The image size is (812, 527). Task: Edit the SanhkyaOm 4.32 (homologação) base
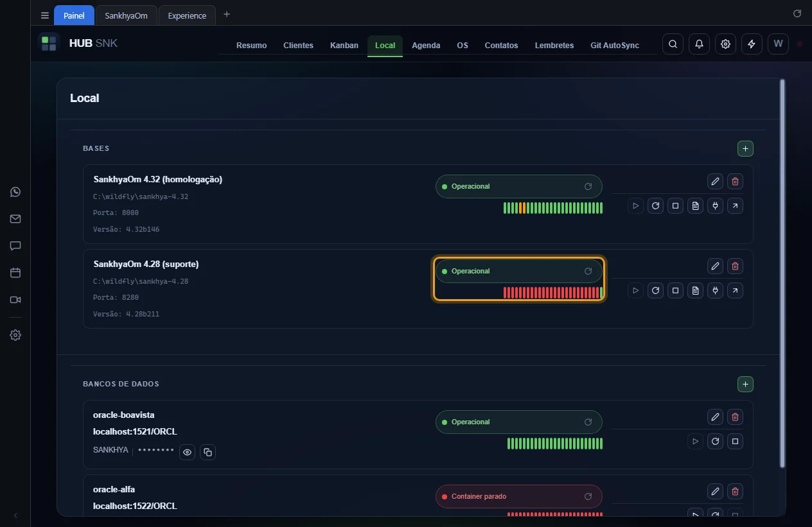pyautogui.click(x=715, y=181)
